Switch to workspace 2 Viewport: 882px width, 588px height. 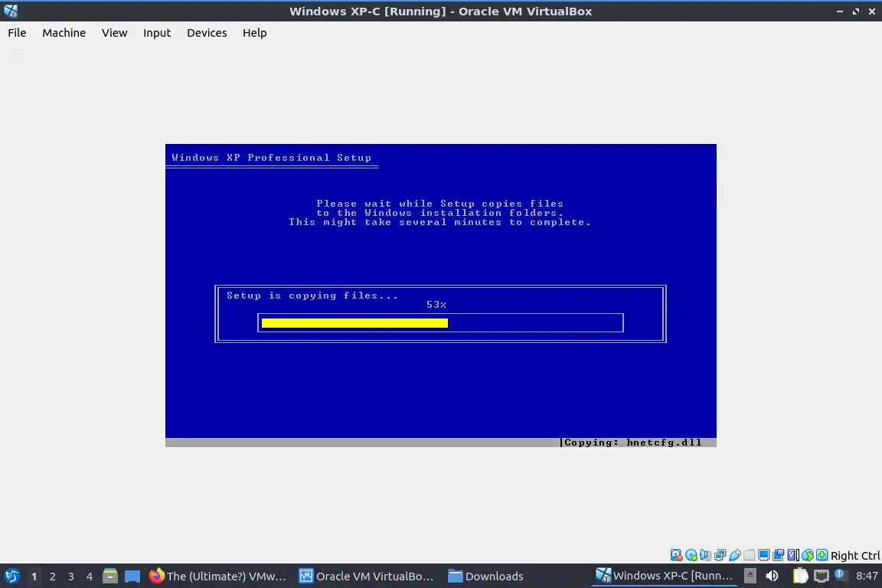[52, 577]
